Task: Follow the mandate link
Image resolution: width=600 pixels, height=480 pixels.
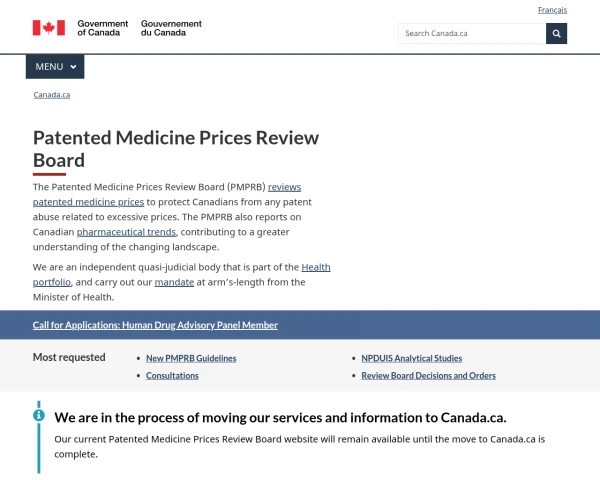Action: [174, 282]
